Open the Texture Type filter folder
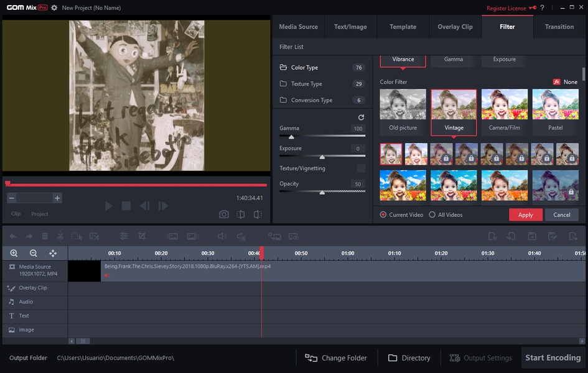The image size is (588, 373). tap(306, 84)
